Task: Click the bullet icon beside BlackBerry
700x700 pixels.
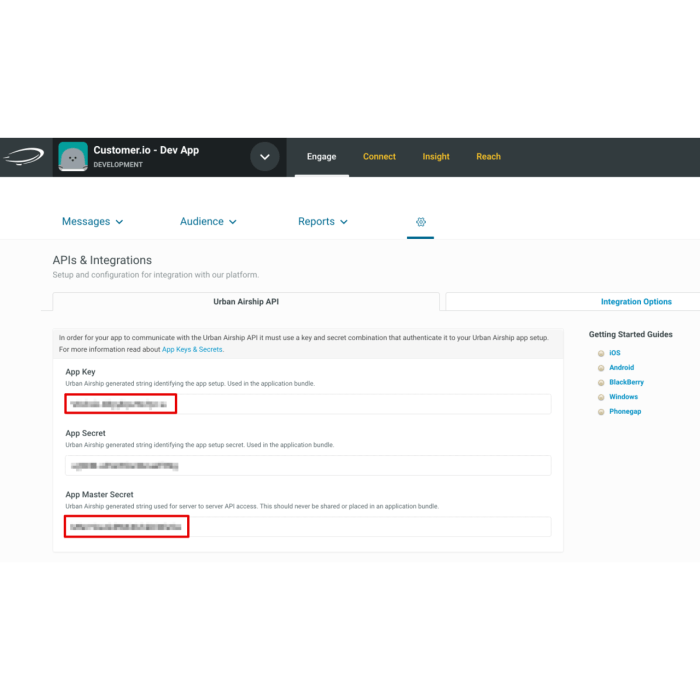Action: 601,383
